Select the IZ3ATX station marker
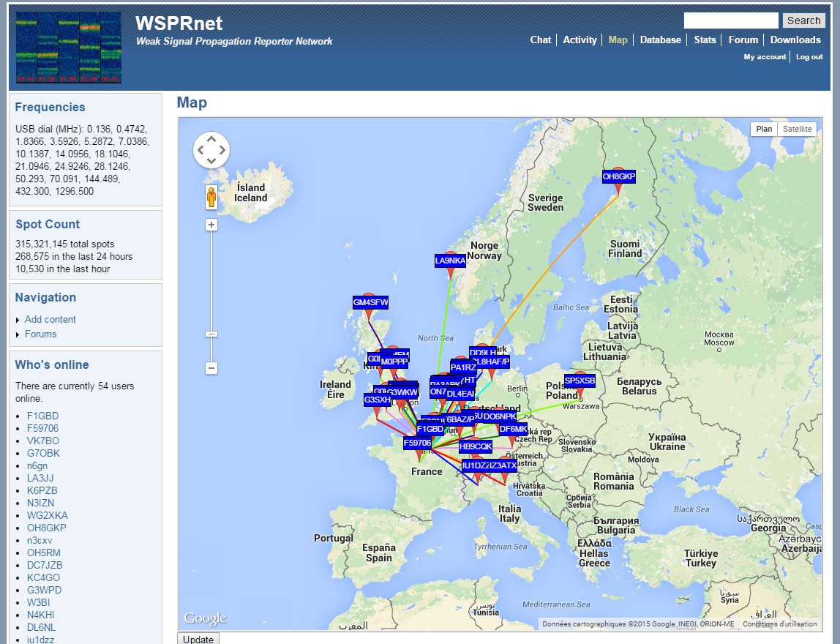The width and height of the screenshot is (840, 644). tap(503, 465)
